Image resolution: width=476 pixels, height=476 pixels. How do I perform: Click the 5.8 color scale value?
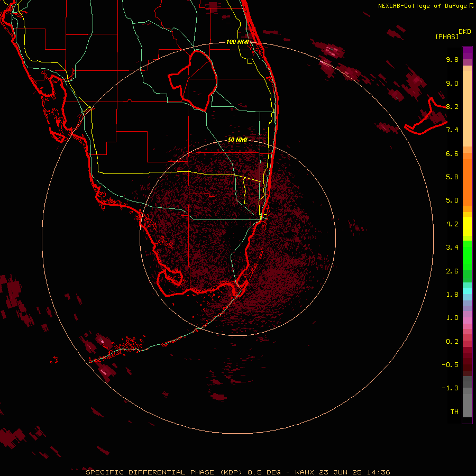[x=452, y=177]
